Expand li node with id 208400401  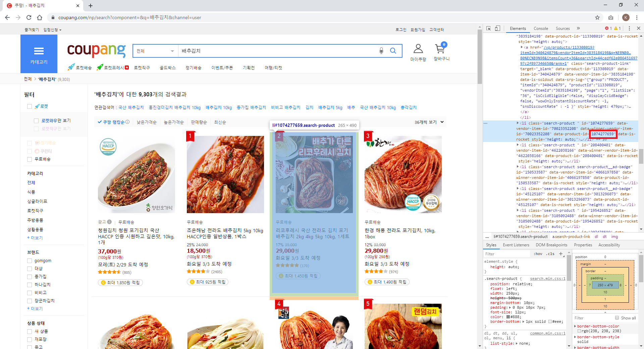click(x=518, y=145)
